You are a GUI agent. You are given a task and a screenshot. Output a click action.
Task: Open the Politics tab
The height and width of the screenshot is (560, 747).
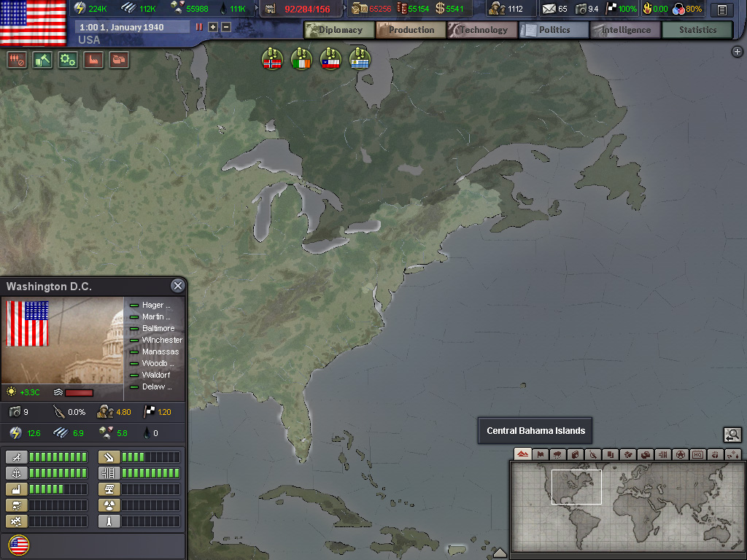tap(554, 30)
